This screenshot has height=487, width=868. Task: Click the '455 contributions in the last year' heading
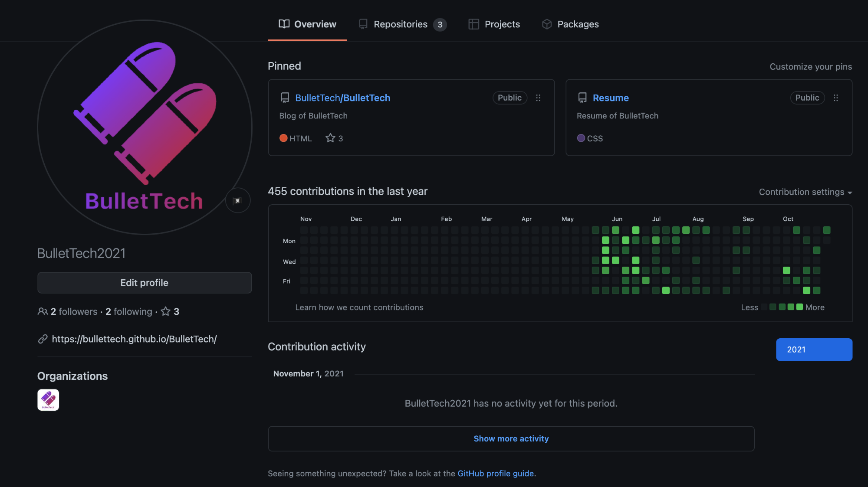(x=348, y=191)
